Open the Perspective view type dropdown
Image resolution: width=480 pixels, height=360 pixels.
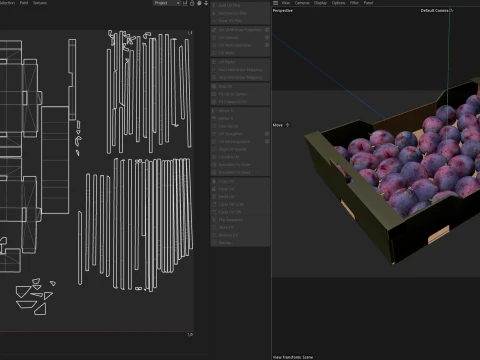[x=283, y=11]
